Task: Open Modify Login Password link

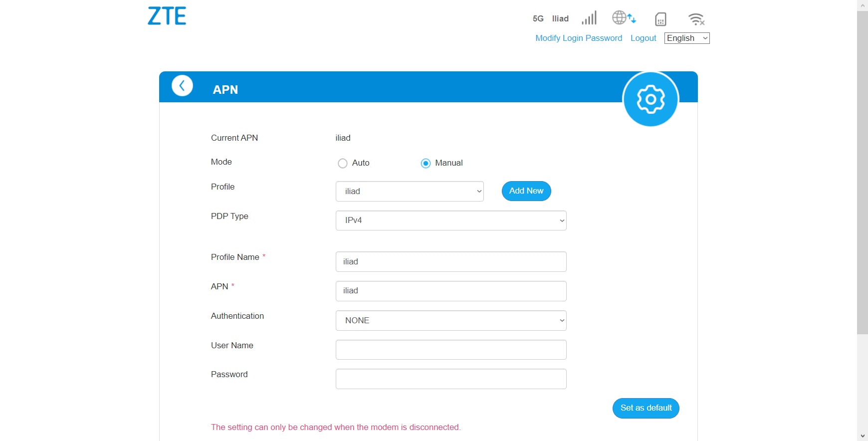Action: click(x=579, y=38)
